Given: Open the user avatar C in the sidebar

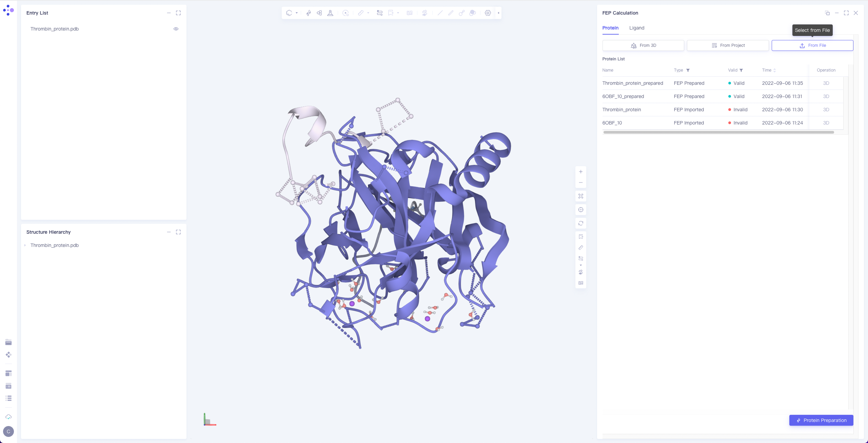Looking at the screenshot, I should pos(8,431).
